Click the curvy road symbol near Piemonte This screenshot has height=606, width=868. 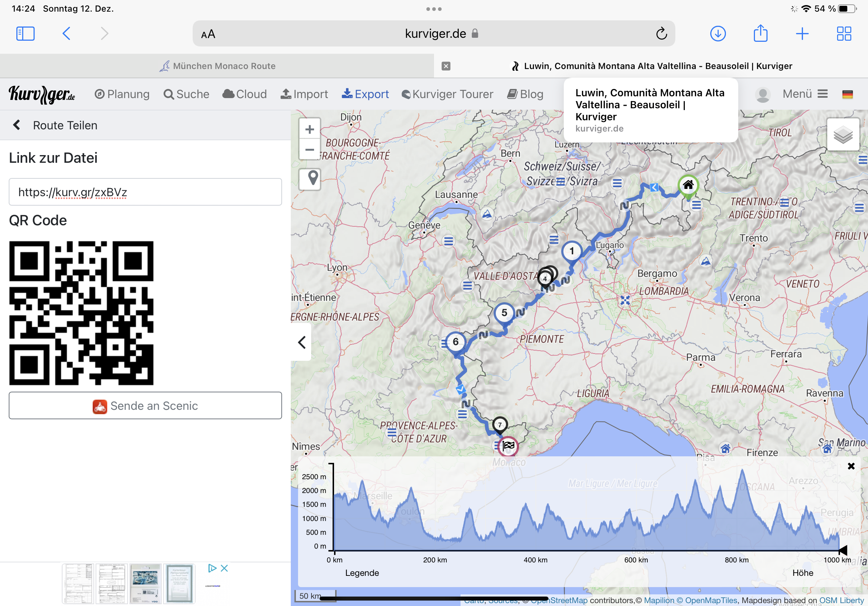(520, 312)
